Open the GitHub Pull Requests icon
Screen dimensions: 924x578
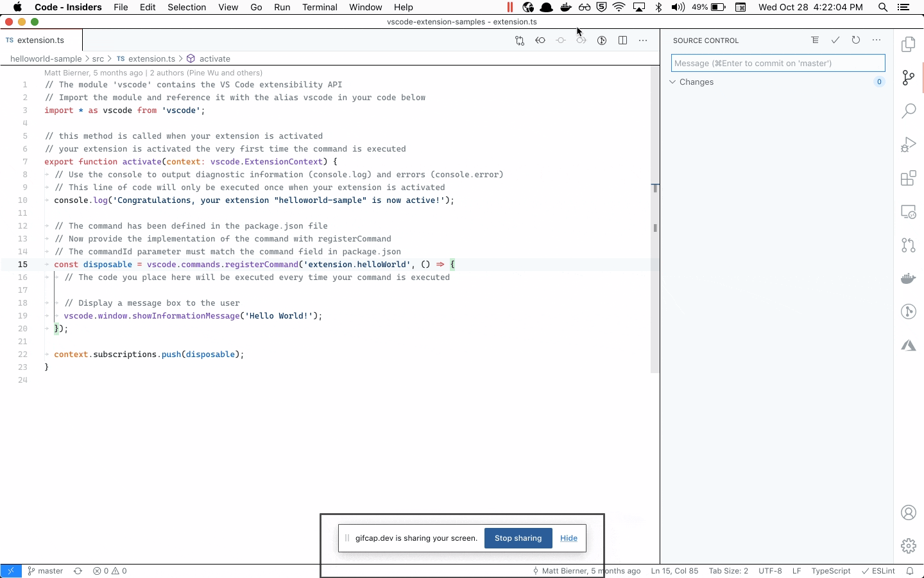click(x=909, y=245)
